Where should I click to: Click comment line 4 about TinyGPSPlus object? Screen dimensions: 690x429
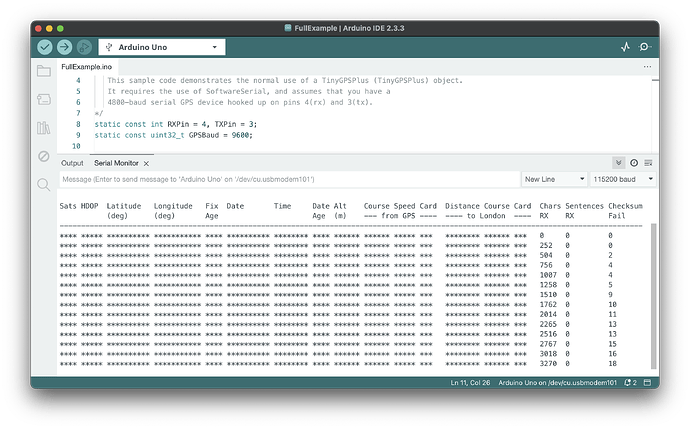click(285, 81)
